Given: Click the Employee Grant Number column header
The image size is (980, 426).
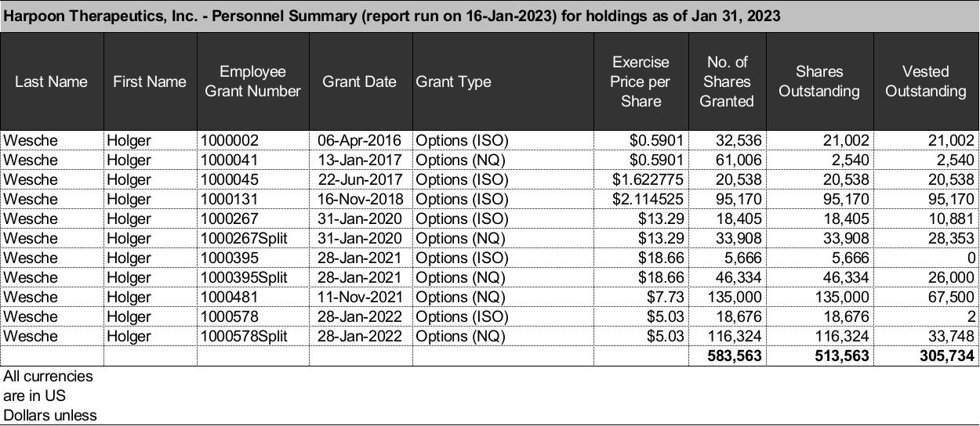Looking at the screenshot, I should (252, 81).
